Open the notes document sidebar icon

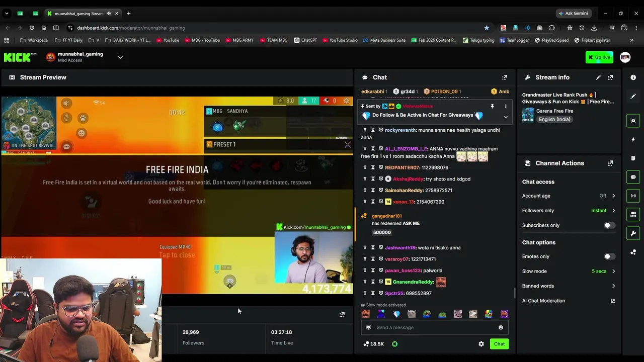(x=633, y=158)
